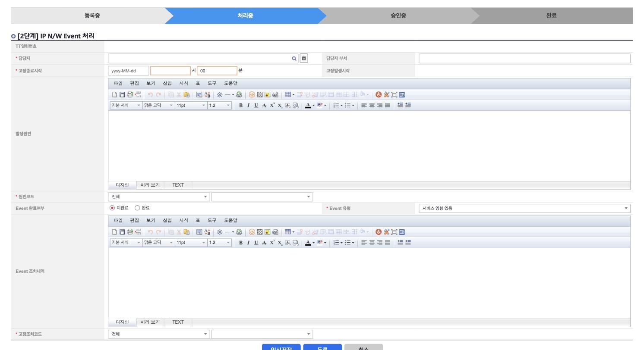Switch to 미리 보기 tab in 발생원인 editor
Screen dimensions: 644x350
[x=150, y=185]
